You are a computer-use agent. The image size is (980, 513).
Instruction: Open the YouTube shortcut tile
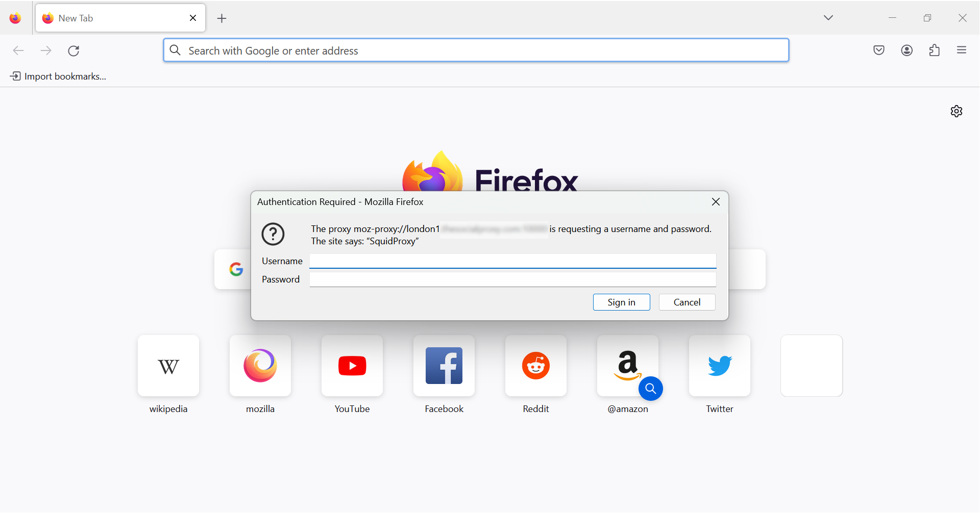[352, 366]
